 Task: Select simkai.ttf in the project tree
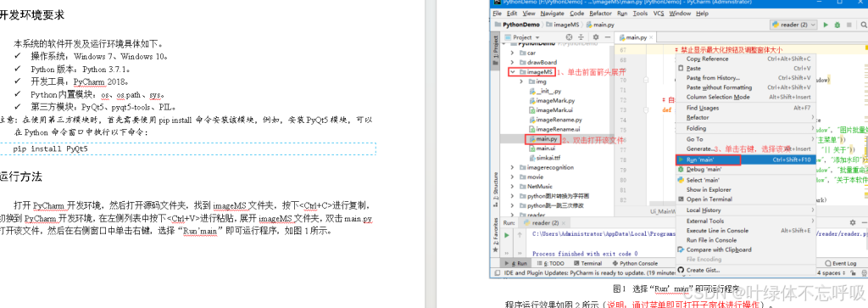[544, 158]
